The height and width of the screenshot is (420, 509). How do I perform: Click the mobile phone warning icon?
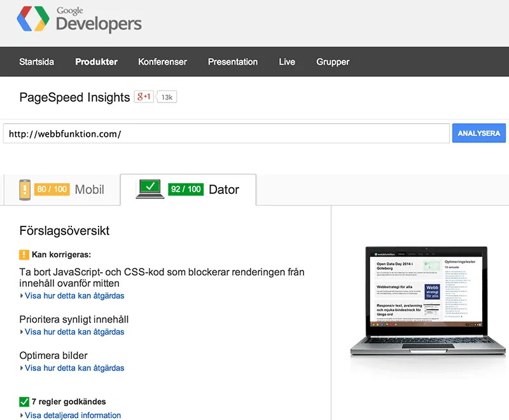(25, 190)
